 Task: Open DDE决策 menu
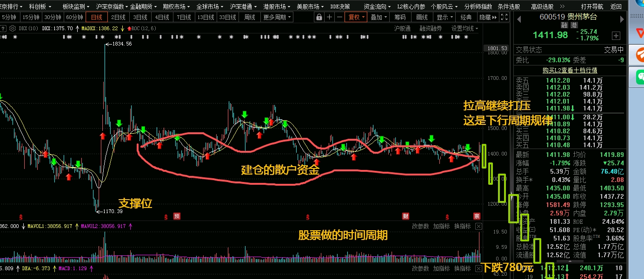(340, 6)
